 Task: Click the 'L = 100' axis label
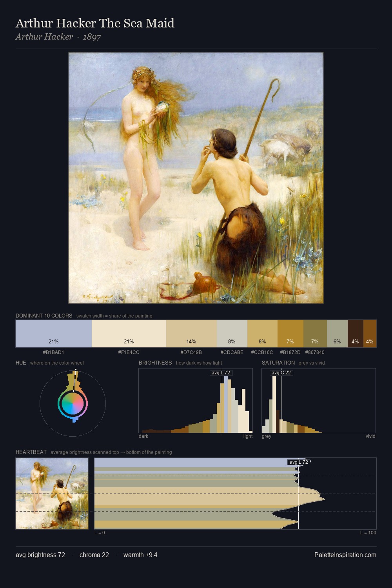coord(368,533)
